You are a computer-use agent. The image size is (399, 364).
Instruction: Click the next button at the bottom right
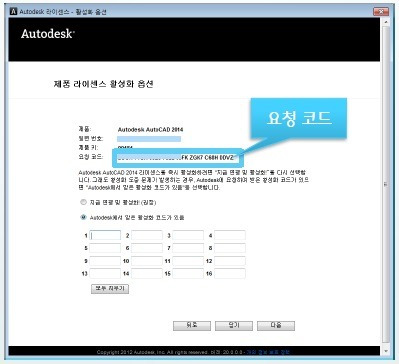pos(276,325)
